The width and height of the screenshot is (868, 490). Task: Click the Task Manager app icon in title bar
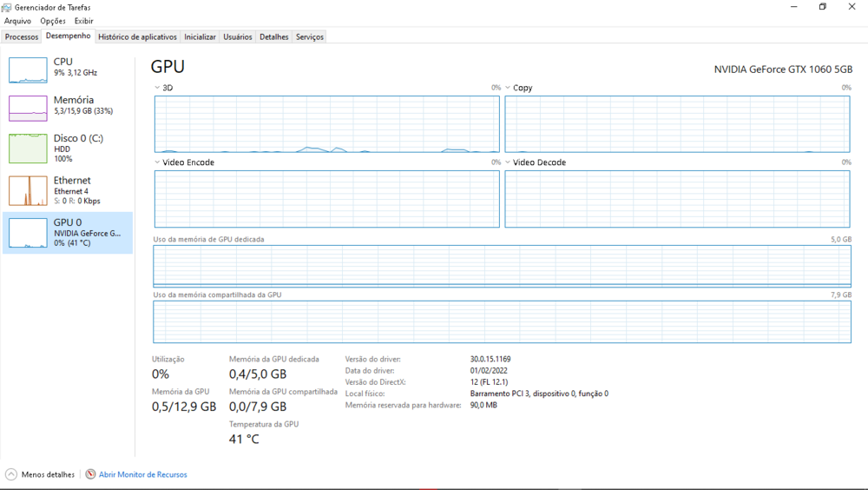click(x=8, y=7)
